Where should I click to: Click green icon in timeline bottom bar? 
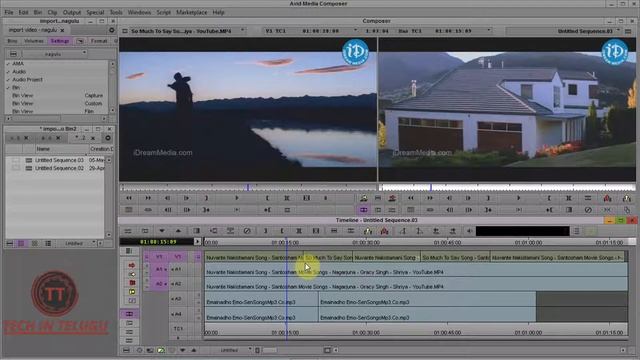click(161, 350)
